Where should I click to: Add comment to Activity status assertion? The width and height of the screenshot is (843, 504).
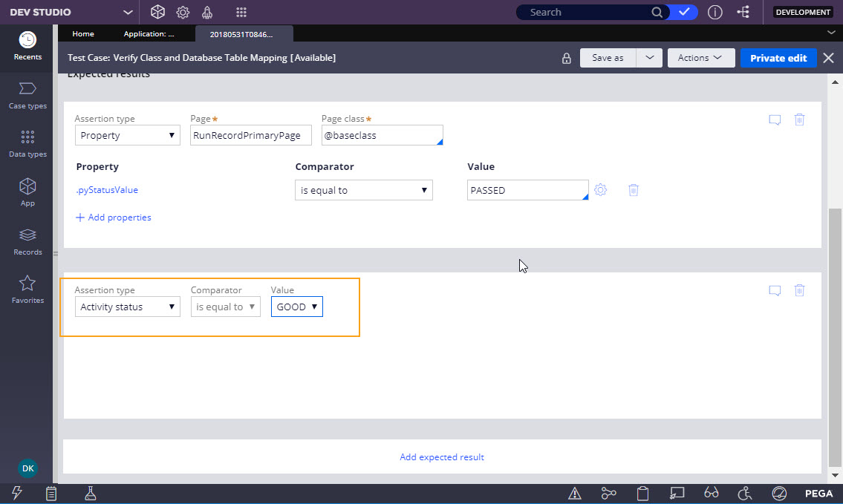pyautogui.click(x=775, y=291)
